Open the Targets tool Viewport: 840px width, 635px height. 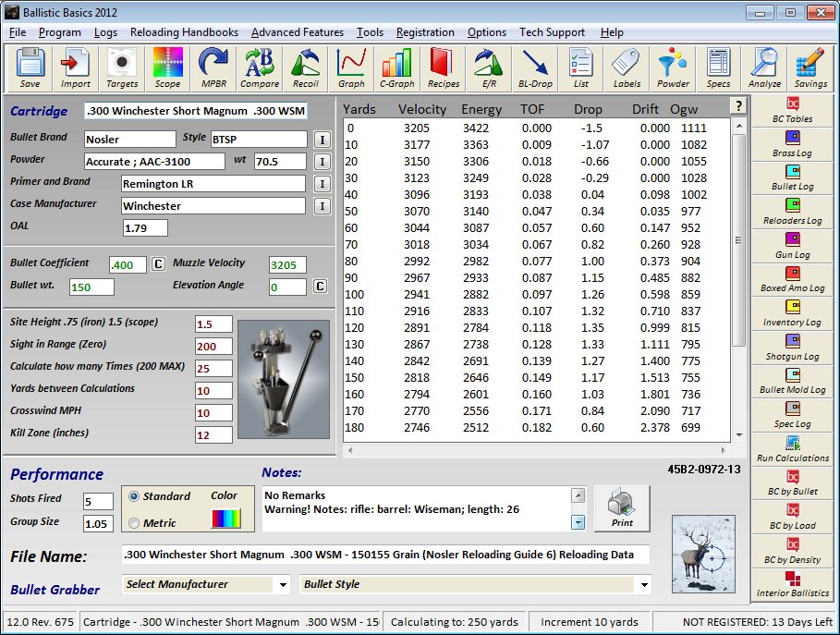(122, 68)
